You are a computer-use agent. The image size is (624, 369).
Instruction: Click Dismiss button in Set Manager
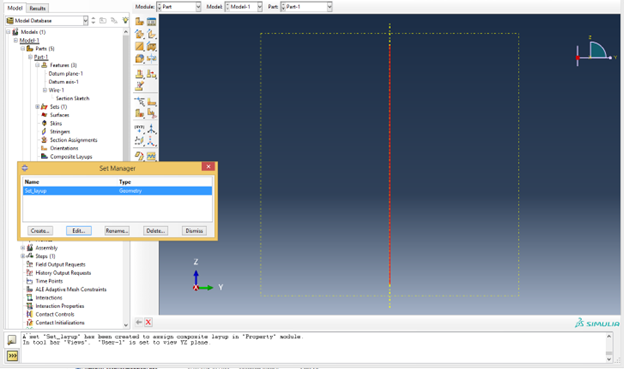point(194,231)
